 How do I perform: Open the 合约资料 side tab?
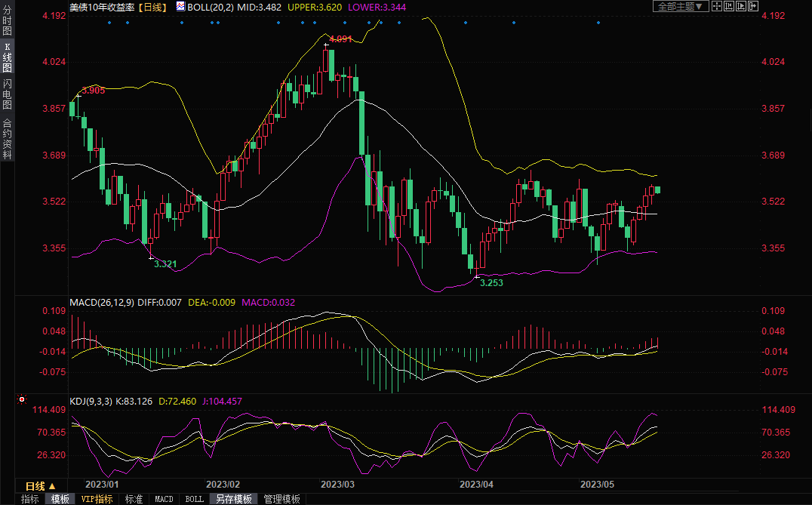(x=7, y=139)
